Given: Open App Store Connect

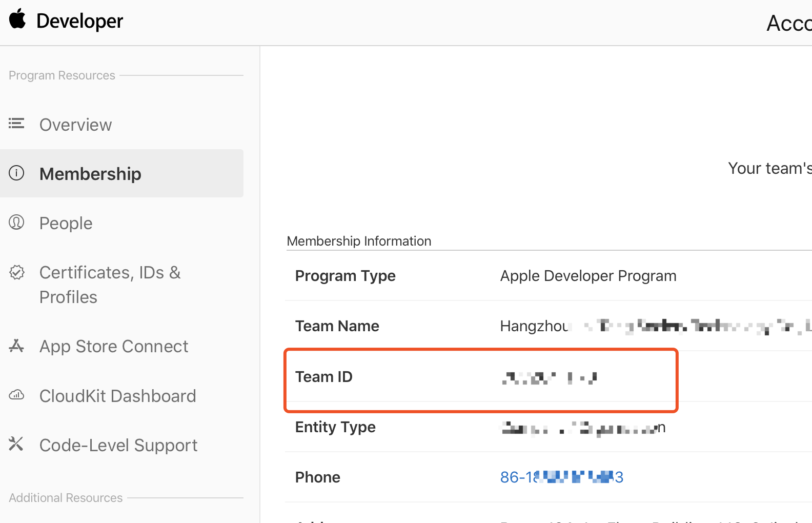Looking at the screenshot, I should point(114,347).
